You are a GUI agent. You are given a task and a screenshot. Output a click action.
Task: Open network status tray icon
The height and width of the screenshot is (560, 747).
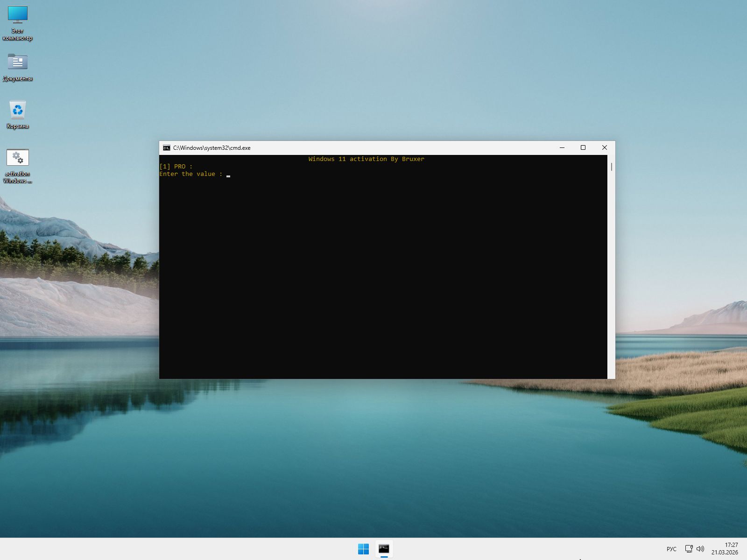(689, 549)
